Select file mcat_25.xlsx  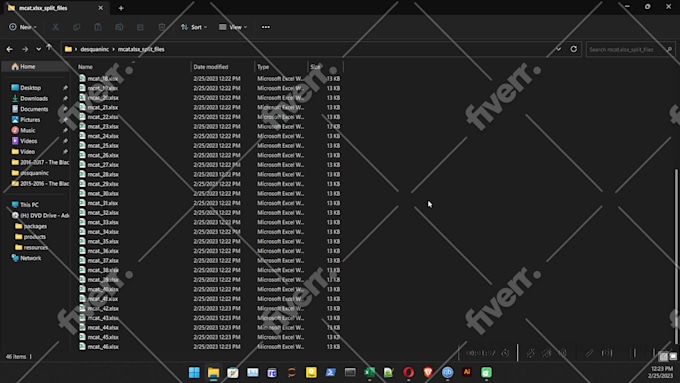103,145
